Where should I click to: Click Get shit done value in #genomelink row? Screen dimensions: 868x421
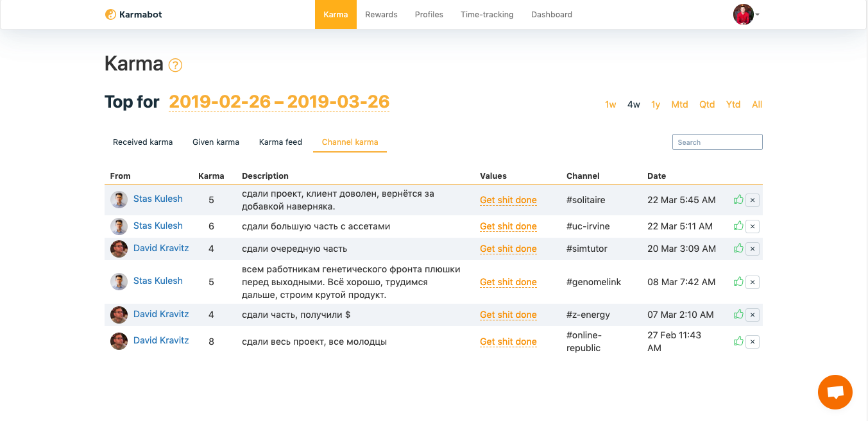tap(508, 282)
